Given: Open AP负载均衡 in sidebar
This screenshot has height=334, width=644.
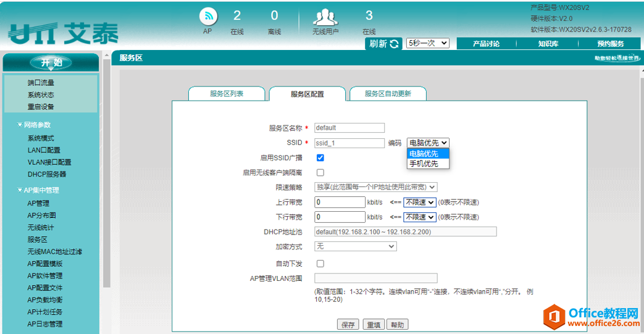Looking at the screenshot, I should point(45,300).
